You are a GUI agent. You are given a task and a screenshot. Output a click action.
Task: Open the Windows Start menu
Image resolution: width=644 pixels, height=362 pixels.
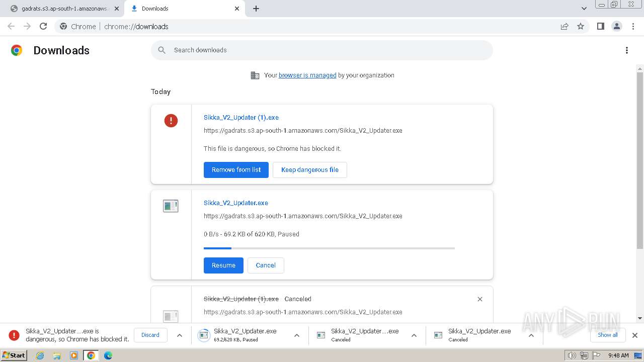(14, 355)
